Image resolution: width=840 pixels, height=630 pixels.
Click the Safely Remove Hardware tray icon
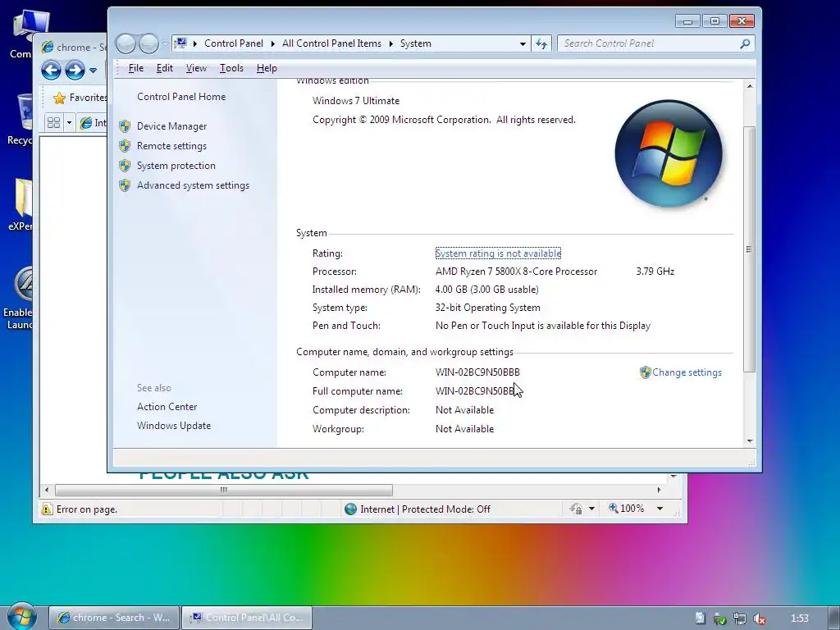tap(719, 619)
